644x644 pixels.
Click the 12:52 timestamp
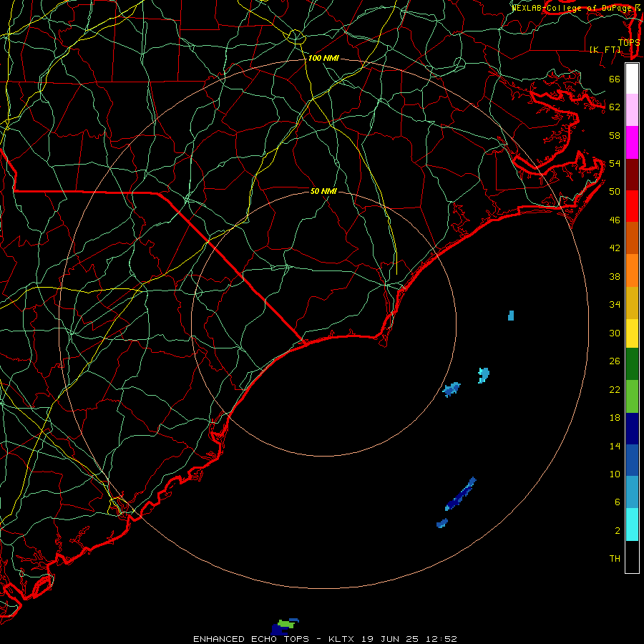point(441,639)
